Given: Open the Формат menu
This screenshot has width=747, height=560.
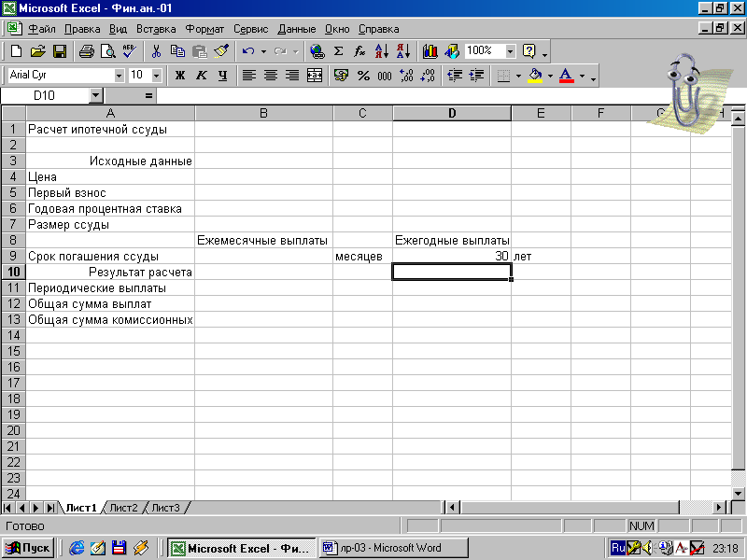Looking at the screenshot, I should coord(204,29).
